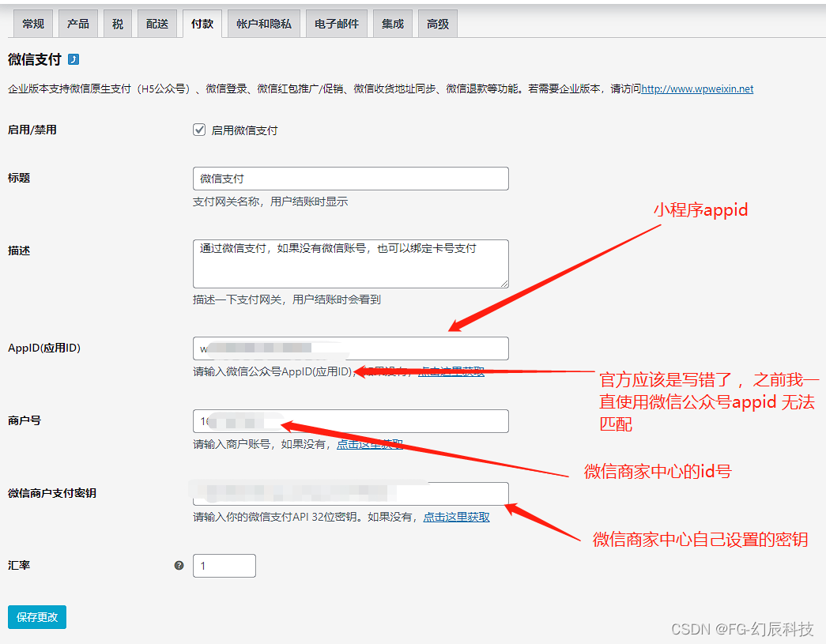The image size is (826, 644).
Task: Switch to the 产品 tab
Action: coord(78,24)
